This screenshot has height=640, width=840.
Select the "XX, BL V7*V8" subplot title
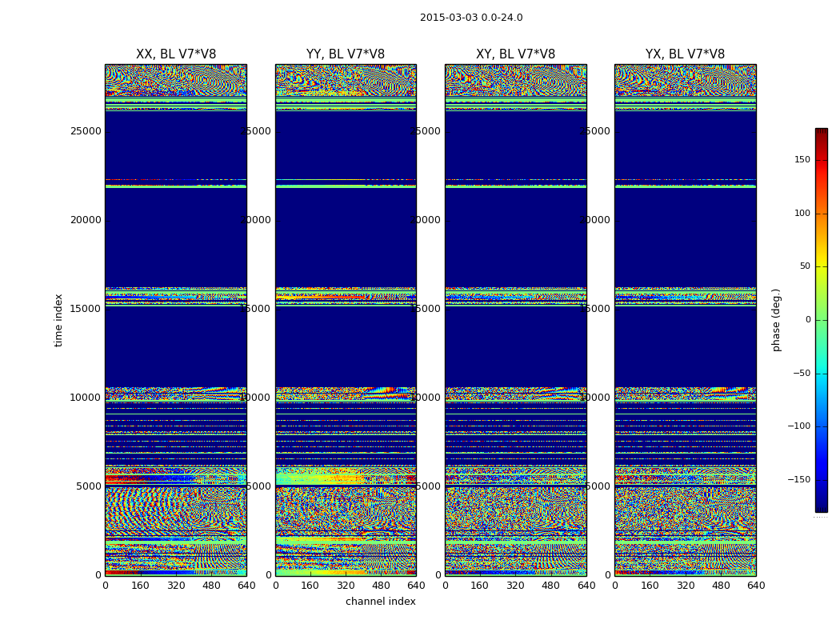tap(176, 54)
